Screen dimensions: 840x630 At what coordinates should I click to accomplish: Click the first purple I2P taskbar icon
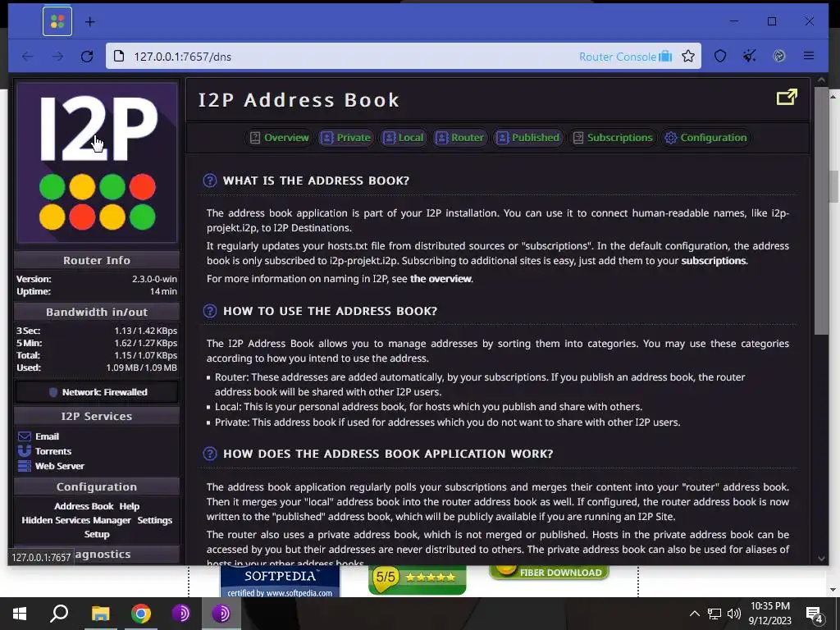coord(181,614)
